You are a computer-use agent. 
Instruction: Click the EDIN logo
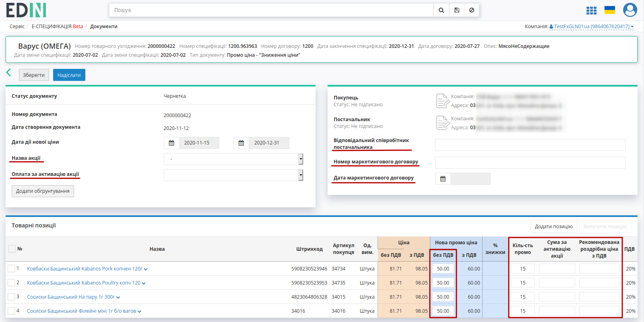tap(26, 10)
